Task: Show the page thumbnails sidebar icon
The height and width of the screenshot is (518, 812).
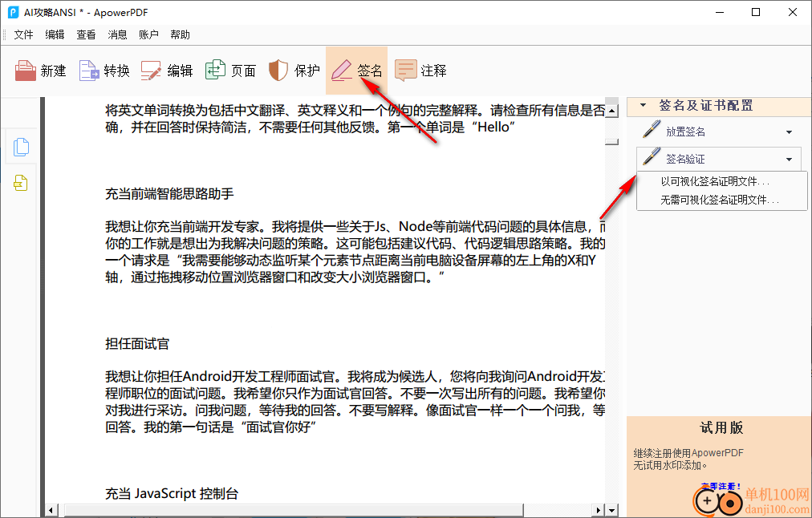Action: click(x=21, y=147)
